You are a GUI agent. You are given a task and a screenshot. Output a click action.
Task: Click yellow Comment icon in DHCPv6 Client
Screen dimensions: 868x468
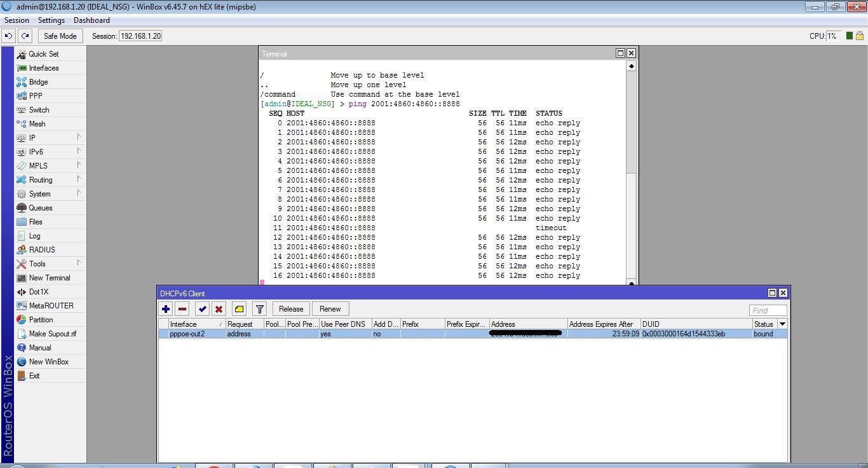[x=239, y=309]
